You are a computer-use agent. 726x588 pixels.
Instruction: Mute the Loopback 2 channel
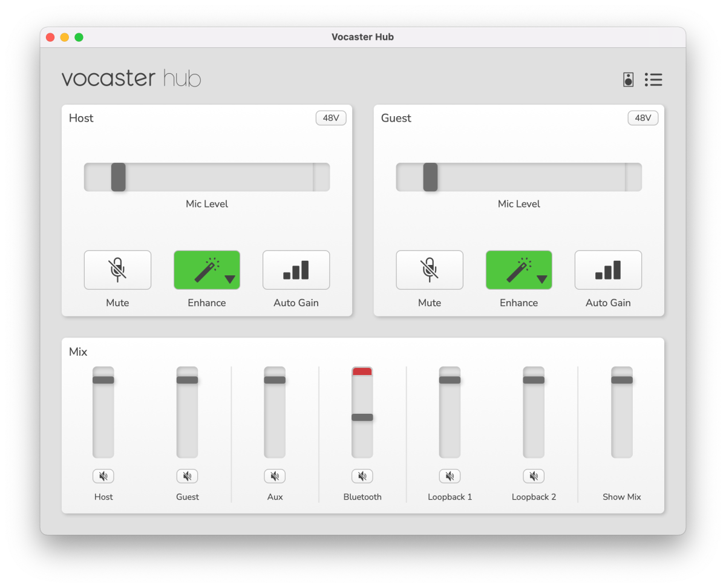(534, 476)
